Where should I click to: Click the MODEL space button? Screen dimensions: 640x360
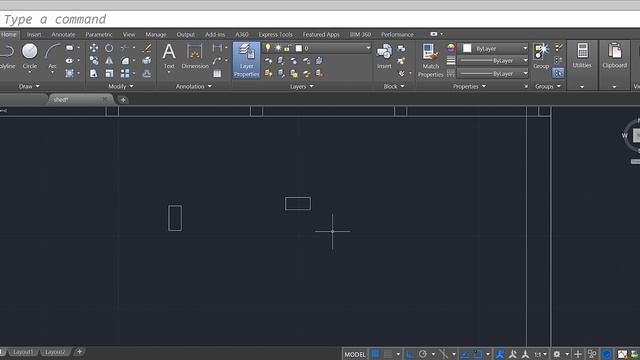355,354
